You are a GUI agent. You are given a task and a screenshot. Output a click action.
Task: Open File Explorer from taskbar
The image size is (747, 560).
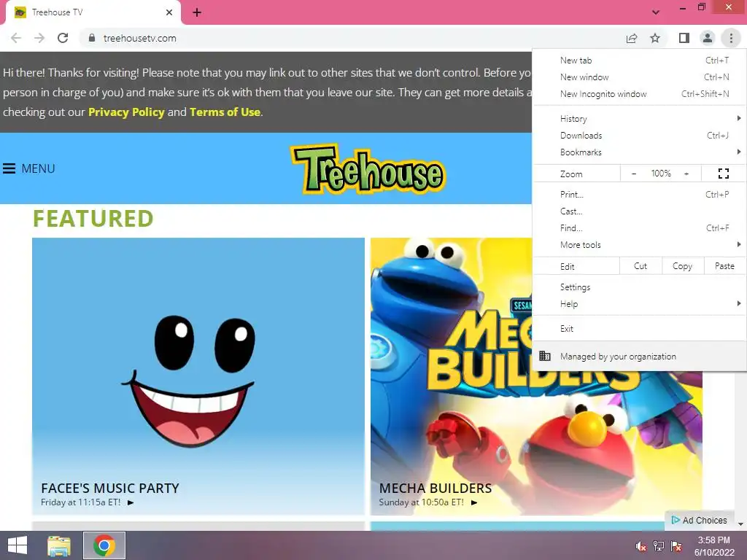tap(59, 545)
